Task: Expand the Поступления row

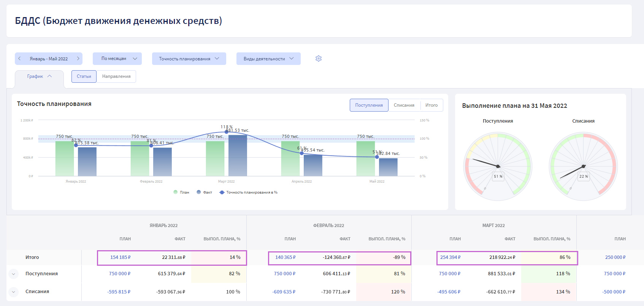Action: (13, 274)
